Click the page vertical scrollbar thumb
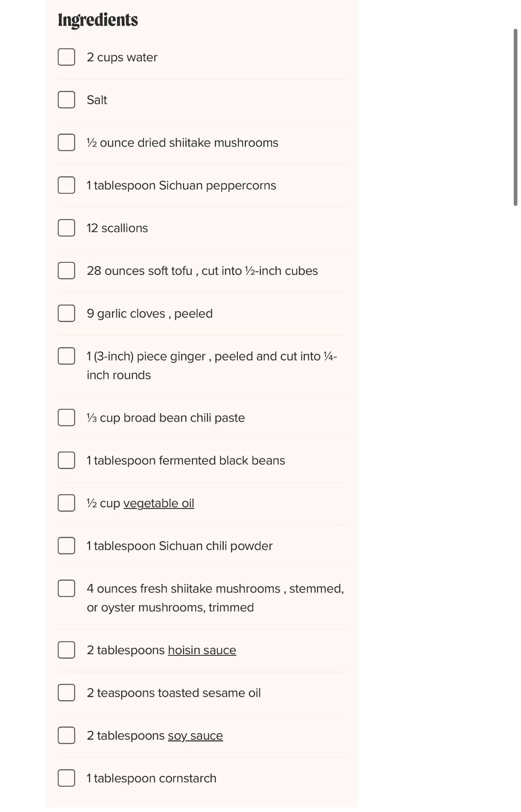Image resolution: width=521 pixels, height=812 pixels. (515, 117)
